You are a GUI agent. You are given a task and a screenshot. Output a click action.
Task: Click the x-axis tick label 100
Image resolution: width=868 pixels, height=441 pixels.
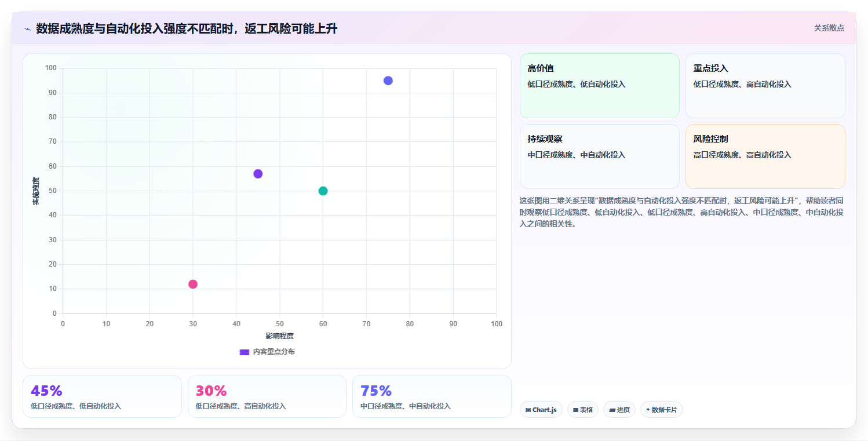point(497,324)
